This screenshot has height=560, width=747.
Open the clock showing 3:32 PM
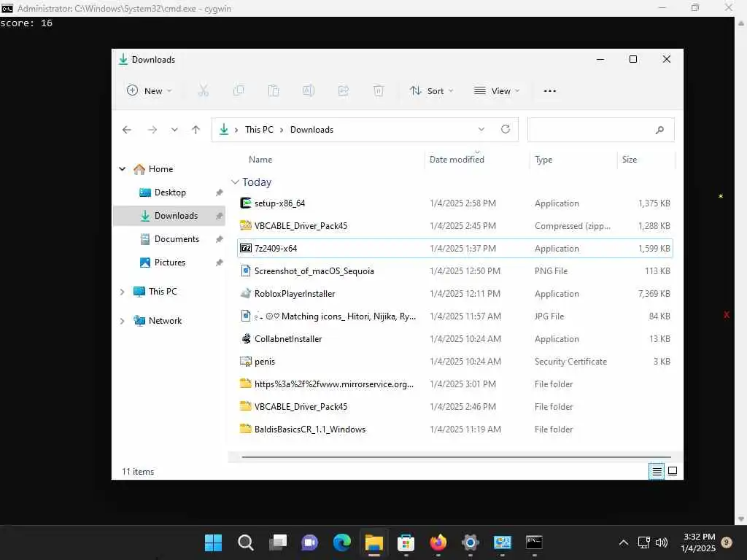click(x=698, y=542)
